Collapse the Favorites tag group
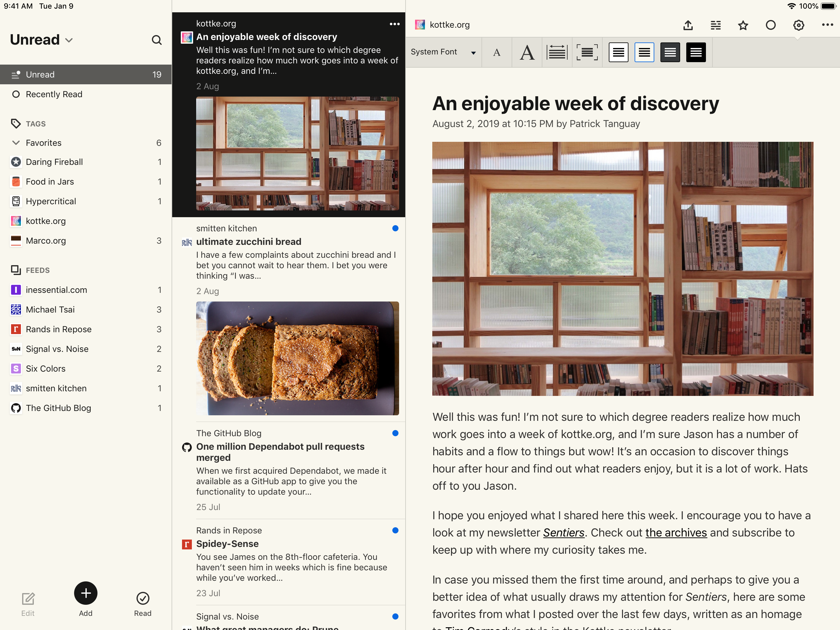The height and width of the screenshot is (630, 840). (16, 143)
